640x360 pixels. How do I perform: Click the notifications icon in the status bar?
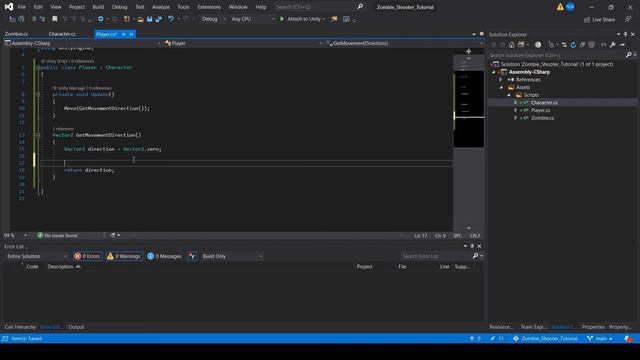click(x=628, y=339)
